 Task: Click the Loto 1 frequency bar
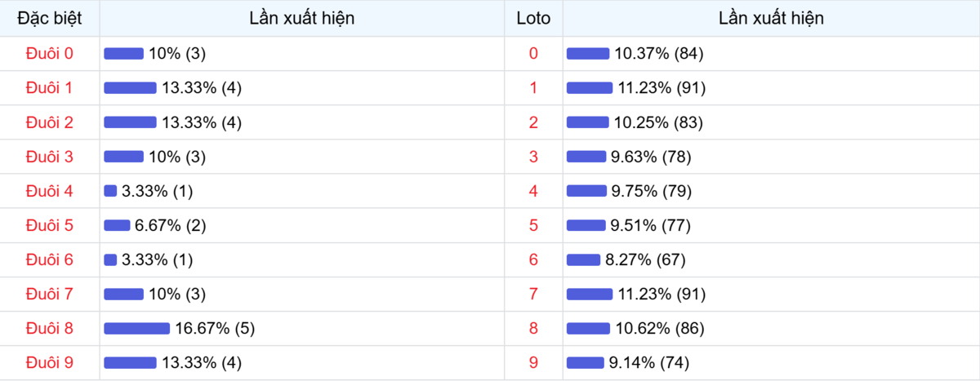[x=589, y=88]
